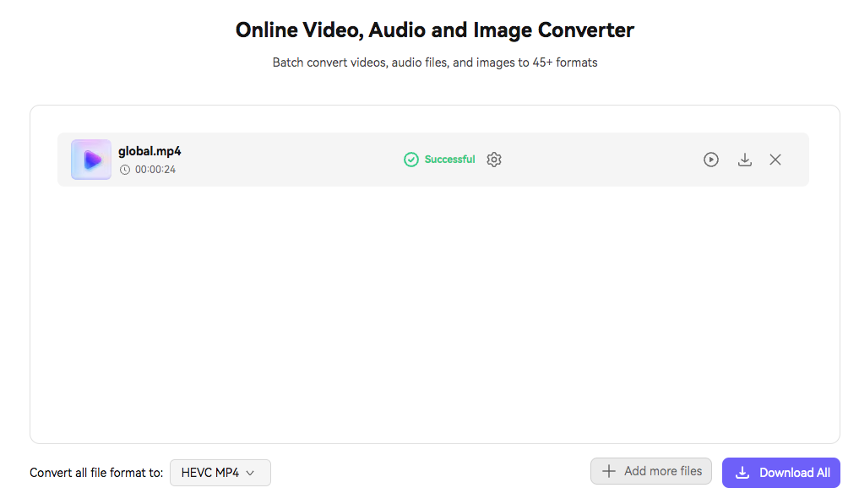Select the global.mp4 file name text

click(x=150, y=151)
